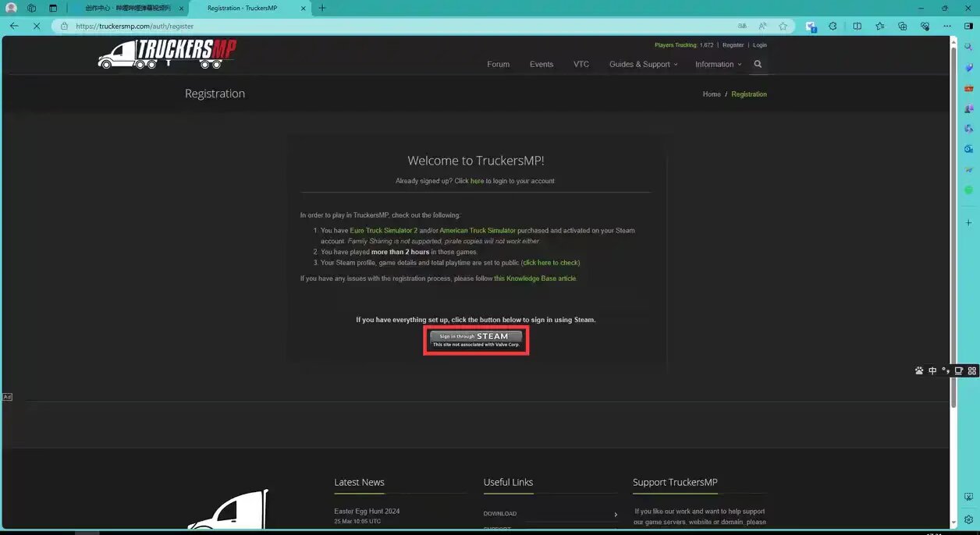Viewport: 980px width, 535px height.
Task: Open the browser workspaces icon
Action: pyautogui.click(x=32, y=8)
